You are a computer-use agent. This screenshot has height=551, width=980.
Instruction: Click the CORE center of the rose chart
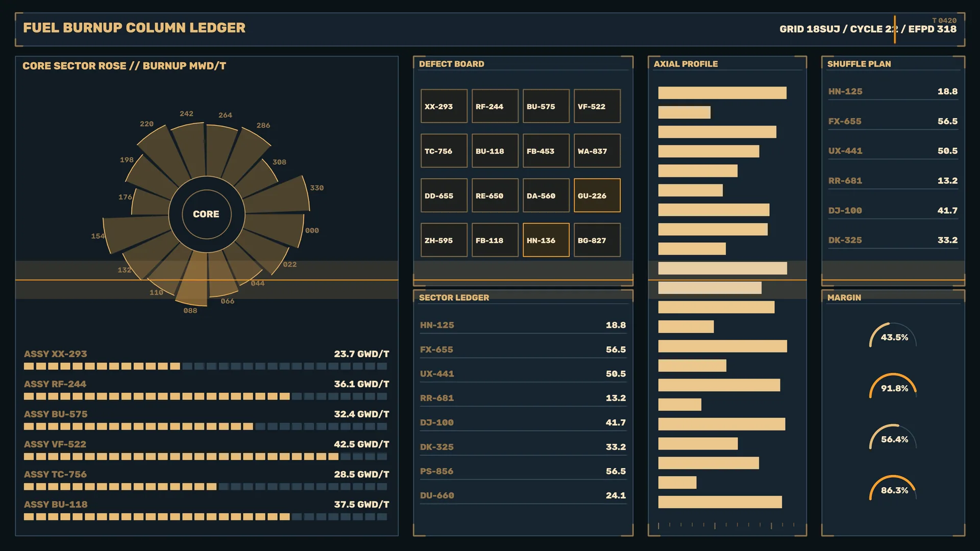point(206,214)
